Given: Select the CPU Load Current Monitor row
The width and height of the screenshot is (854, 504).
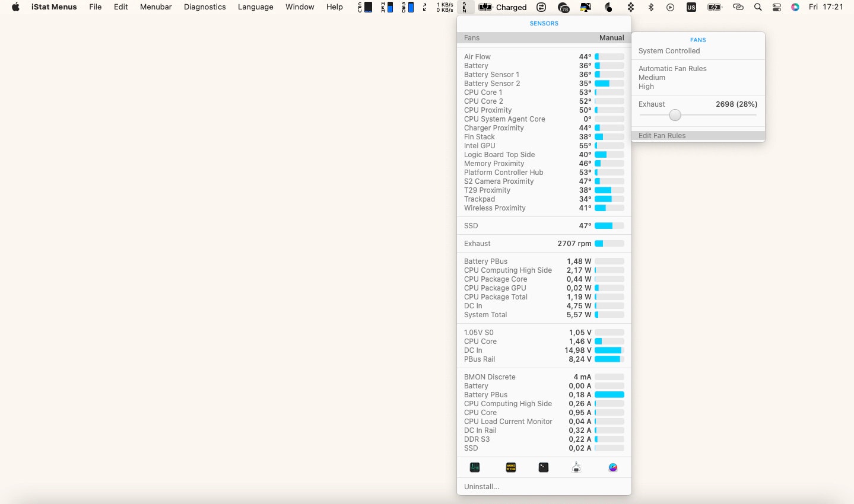Looking at the screenshot, I should tap(544, 422).
